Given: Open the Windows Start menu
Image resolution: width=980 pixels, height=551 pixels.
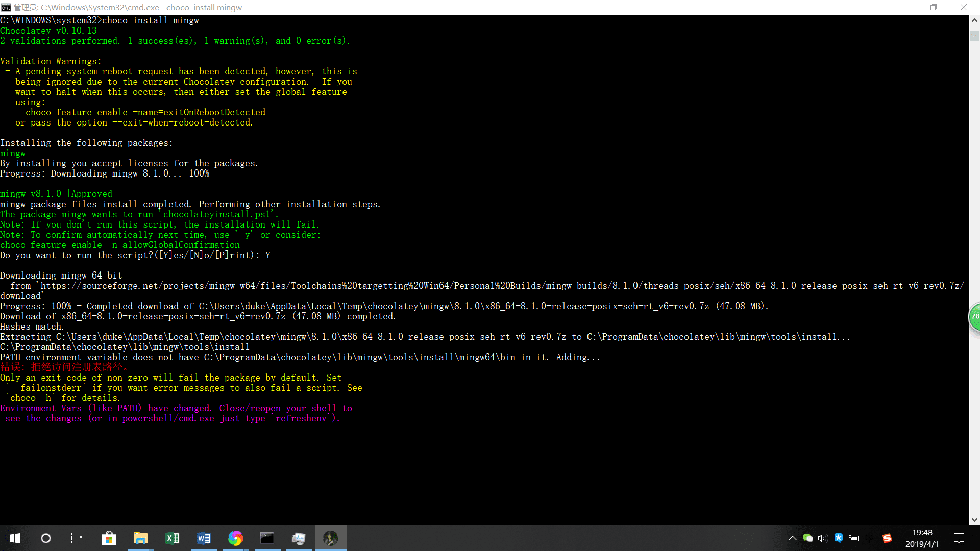Looking at the screenshot, I should 15,538.
